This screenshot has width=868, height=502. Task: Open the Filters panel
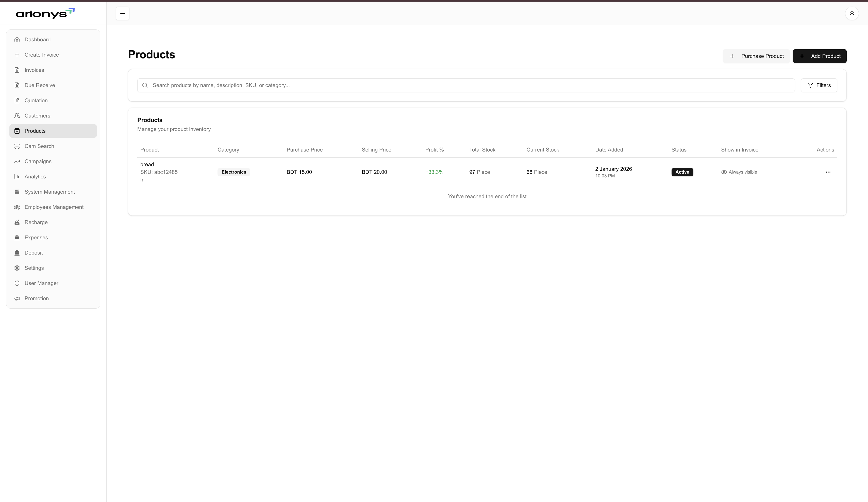pos(819,85)
